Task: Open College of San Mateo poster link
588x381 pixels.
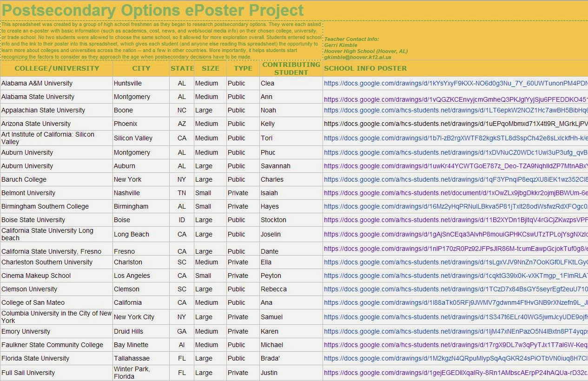Action: (456, 302)
